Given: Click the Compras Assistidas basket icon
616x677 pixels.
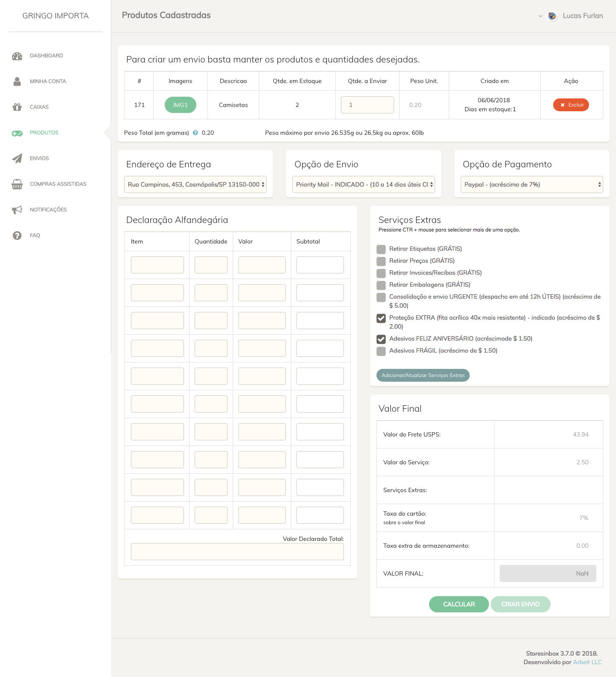Looking at the screenshot, I should coord(17,184).
